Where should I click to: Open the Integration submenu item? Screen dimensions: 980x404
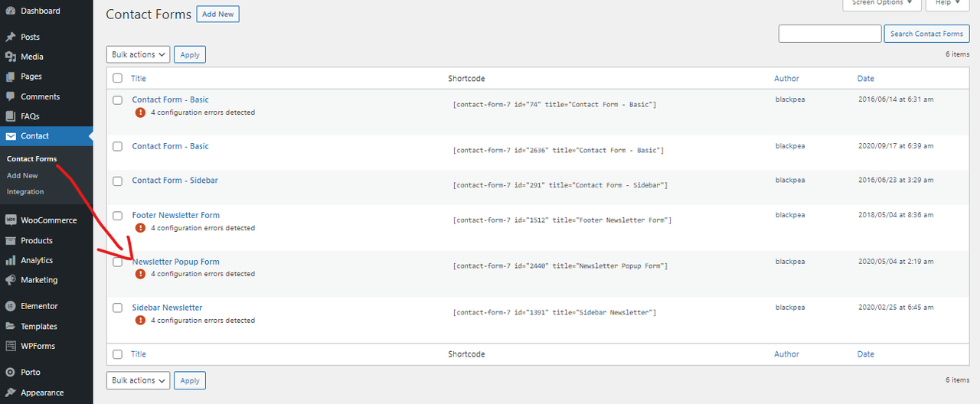point(25,191)
